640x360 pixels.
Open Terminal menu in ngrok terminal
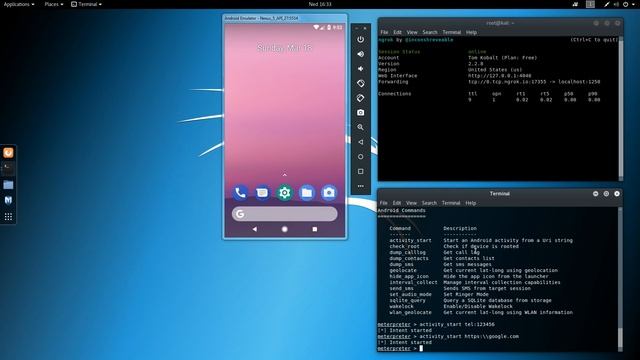(451, 32)
